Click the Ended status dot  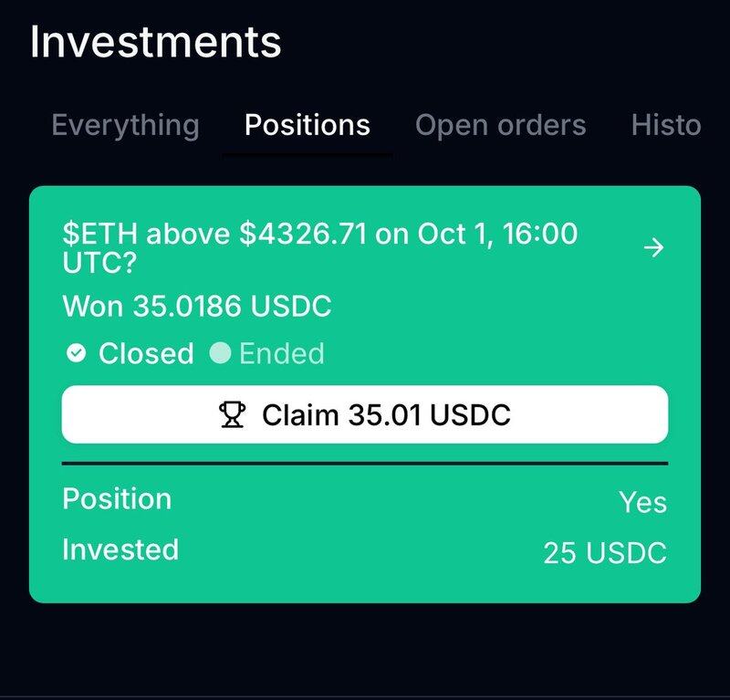click(220, 353)
